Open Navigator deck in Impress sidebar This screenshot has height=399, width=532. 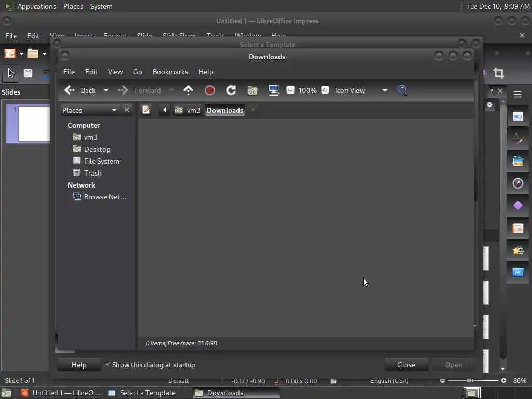[x=518, y=183]
